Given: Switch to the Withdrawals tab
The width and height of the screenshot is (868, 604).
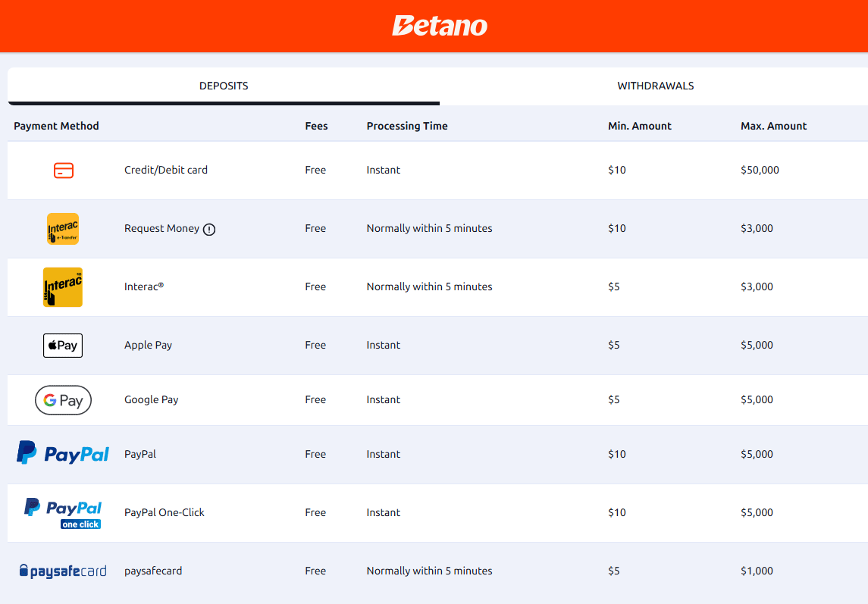Looking at the screenshot, I should 656,86.
